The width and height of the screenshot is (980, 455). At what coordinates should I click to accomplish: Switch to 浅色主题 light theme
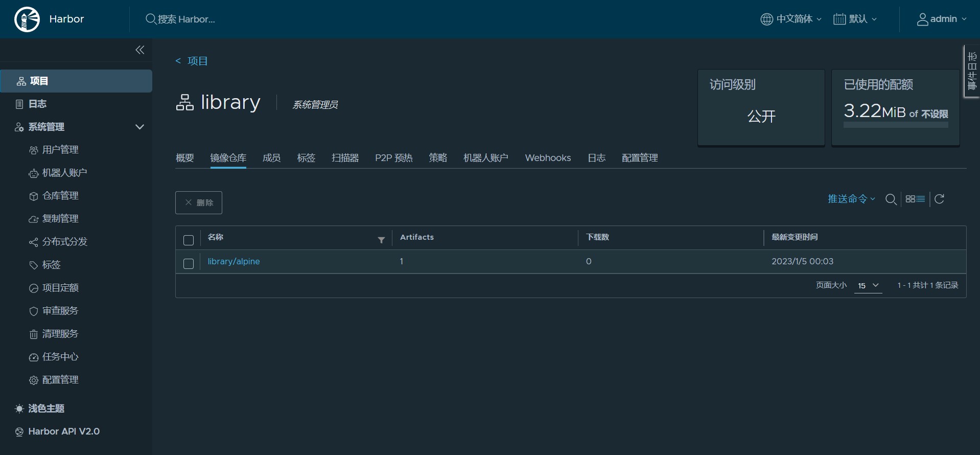pos(40,408)
